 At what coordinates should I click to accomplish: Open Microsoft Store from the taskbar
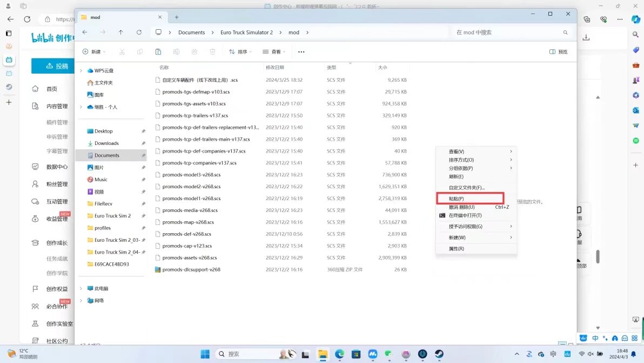coord(356,354)
